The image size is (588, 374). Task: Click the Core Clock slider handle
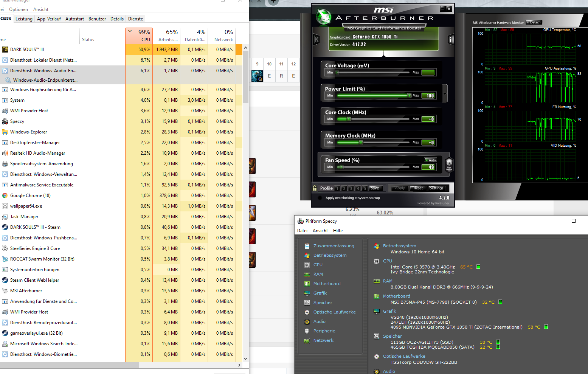[349, 119]
